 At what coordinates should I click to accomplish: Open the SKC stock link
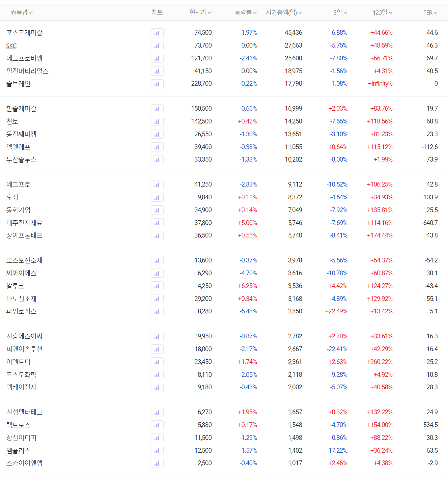(x=11, y=46)
